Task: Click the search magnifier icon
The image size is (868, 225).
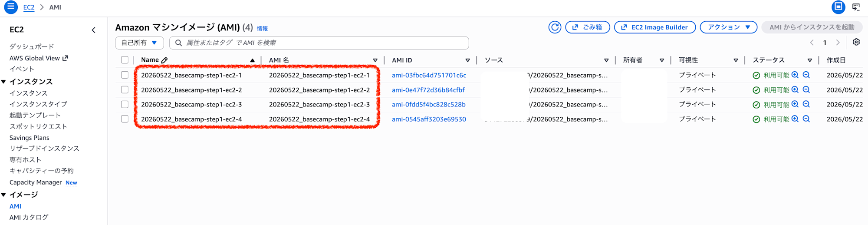Action: click(178, 43)
